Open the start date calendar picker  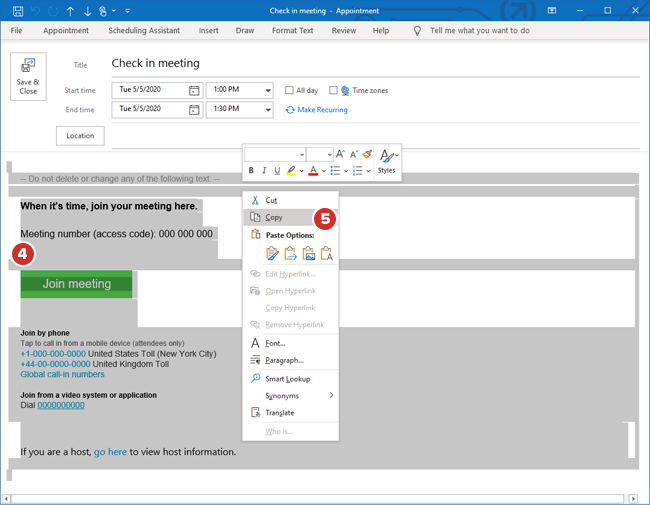(194, 90)
